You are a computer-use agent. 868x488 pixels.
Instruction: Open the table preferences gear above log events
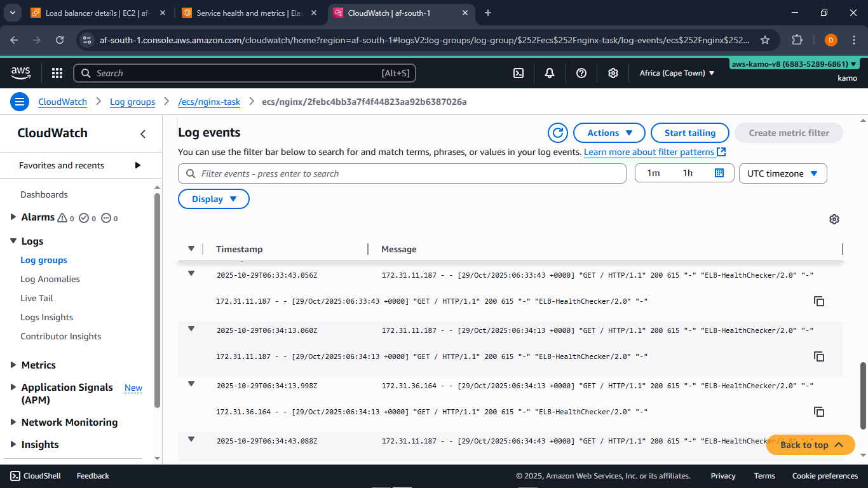click(x=834, y=219)
